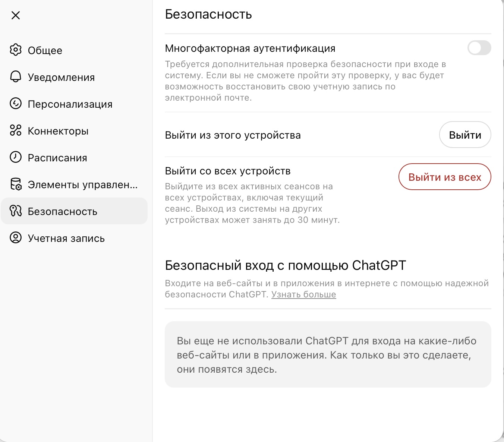
Task: Follow the Узнать больше link
Action: (303, 294)
